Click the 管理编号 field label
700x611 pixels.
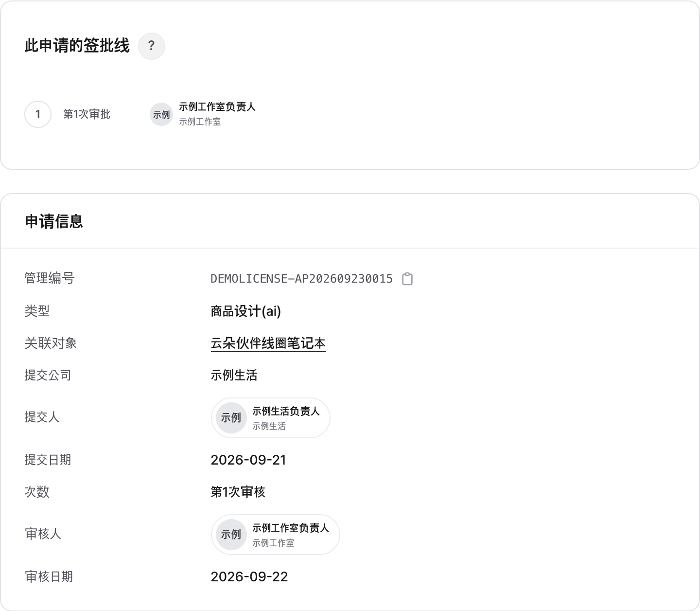50,278
